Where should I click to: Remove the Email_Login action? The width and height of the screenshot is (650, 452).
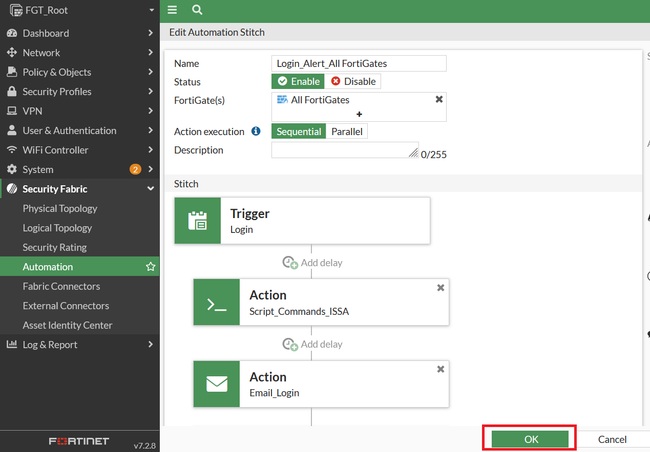[441, 369]
